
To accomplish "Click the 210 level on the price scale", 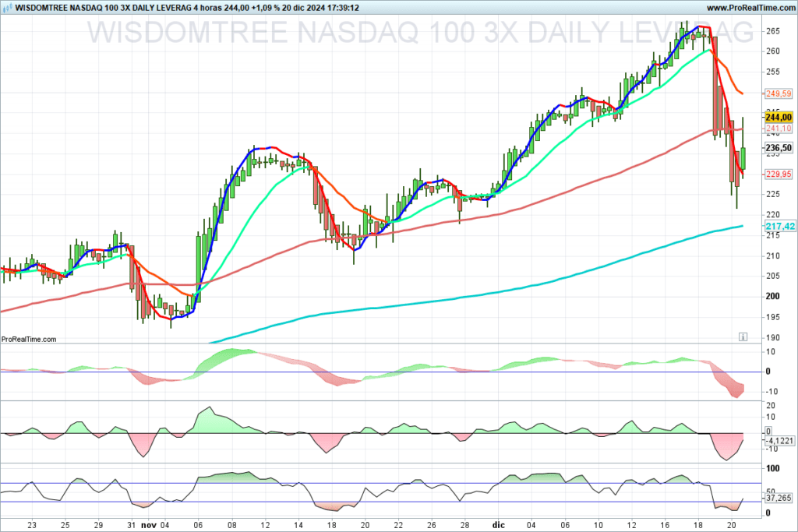I will [772, 255].
